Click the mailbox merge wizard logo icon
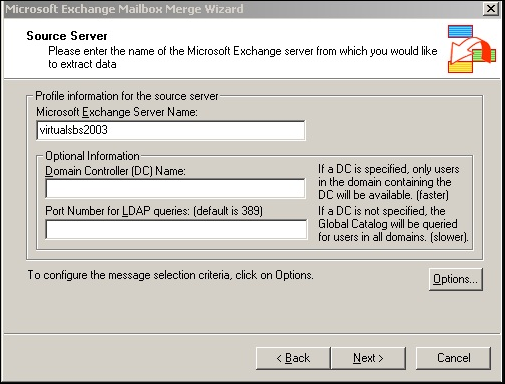Screen dimensions: 505x384 coord(471,49)
